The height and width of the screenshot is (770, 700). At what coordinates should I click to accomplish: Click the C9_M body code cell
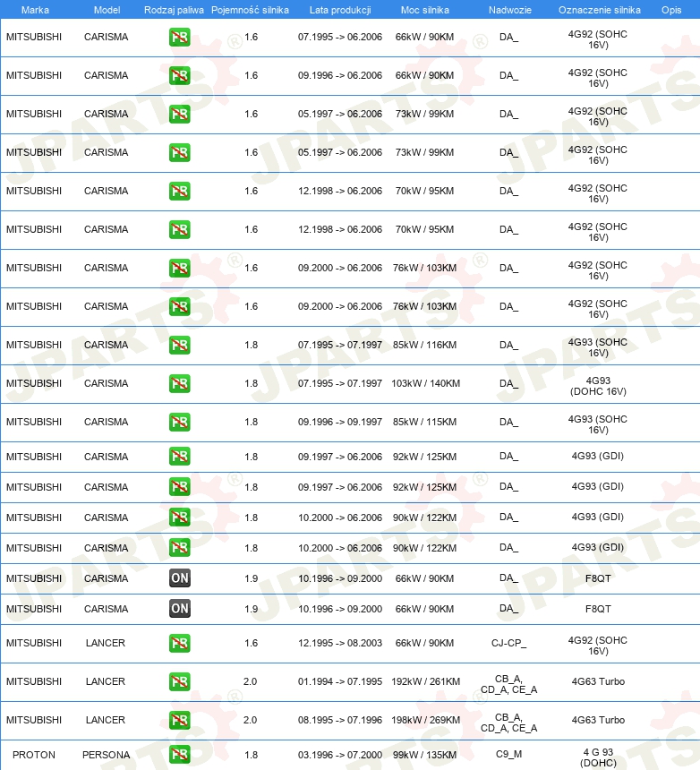click(509, 754)
